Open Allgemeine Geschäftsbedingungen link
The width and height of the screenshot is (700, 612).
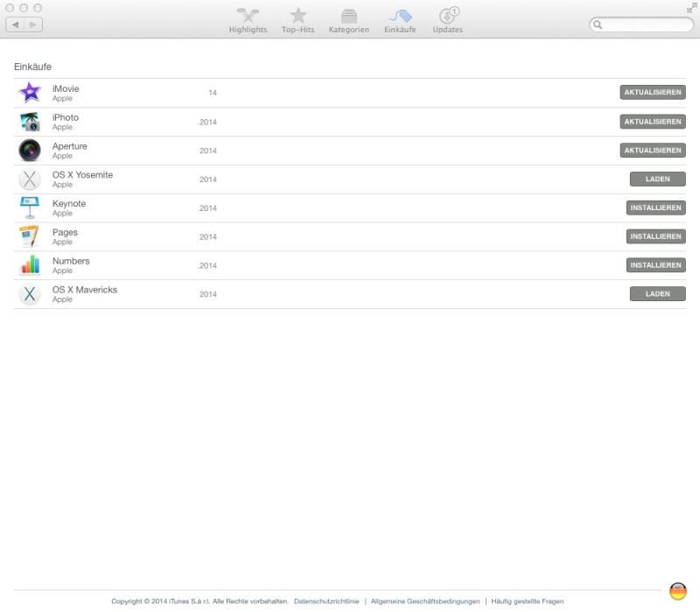(x=425, y=601)
